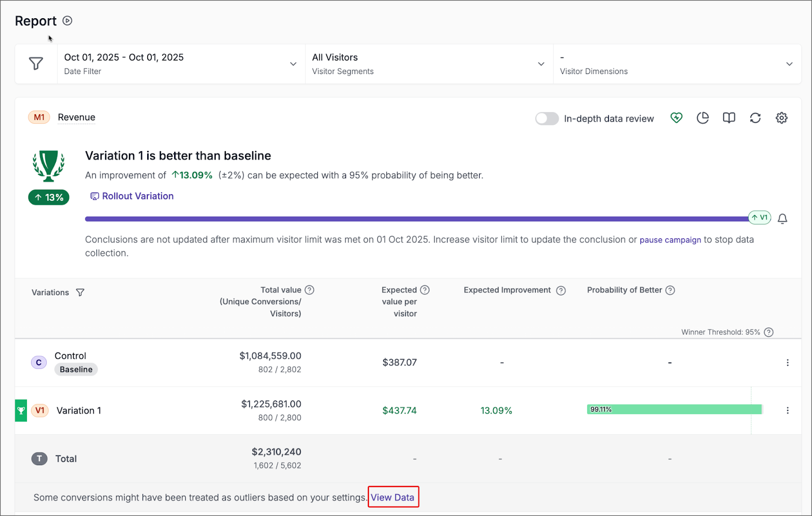Click the pie chart icon
Image resolution: width=812 pixels, height=516 pixels.
pyautogui.click(x=702, y=118)
